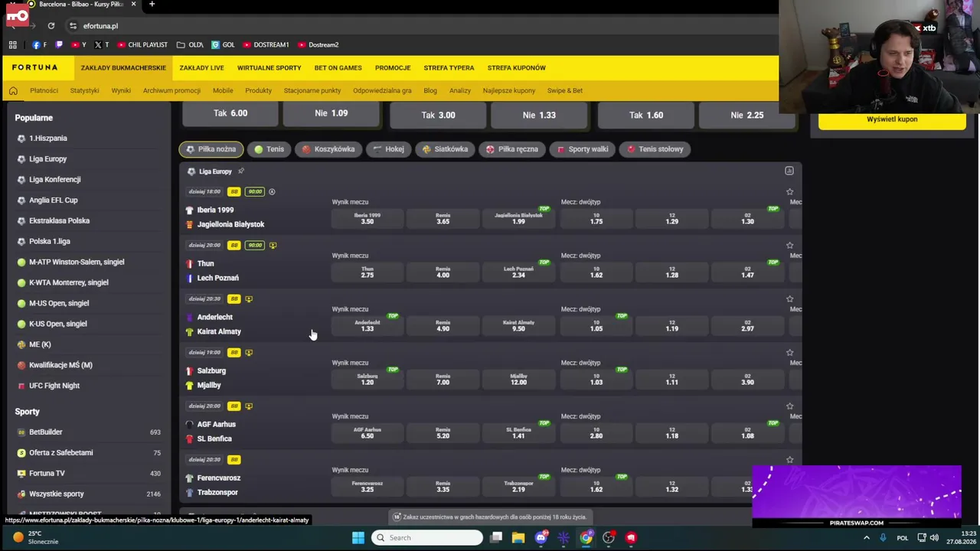Image resolution: width=980 pixels, height=551 pixels.
Task: Select the Sporty walki sport filter
Action: (x=583, y=149)
